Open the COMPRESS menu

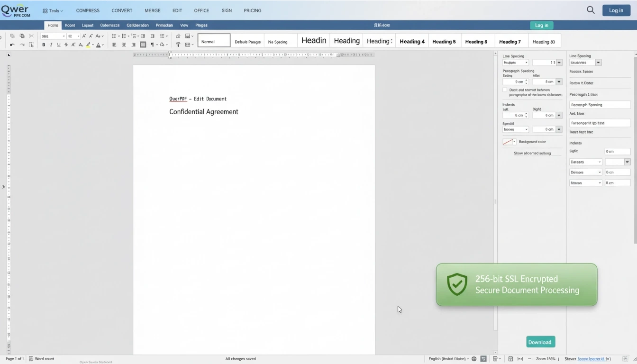tap(88, 10)
